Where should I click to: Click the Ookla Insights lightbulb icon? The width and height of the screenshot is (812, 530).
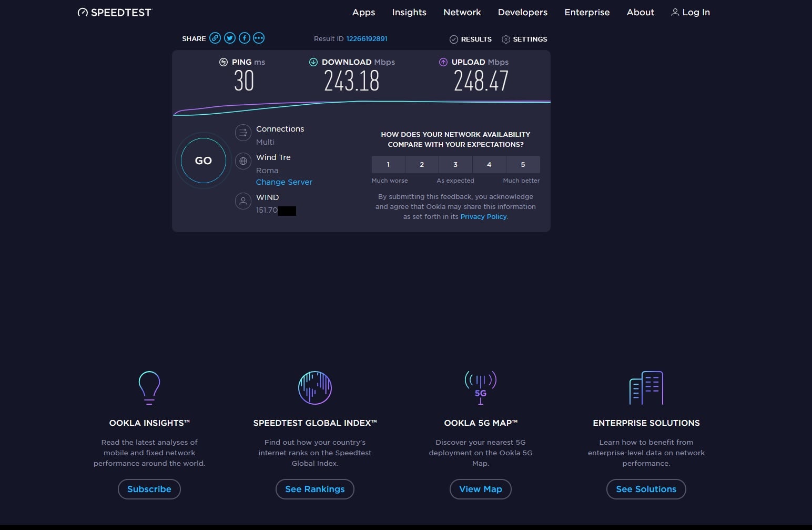point(149,388)
